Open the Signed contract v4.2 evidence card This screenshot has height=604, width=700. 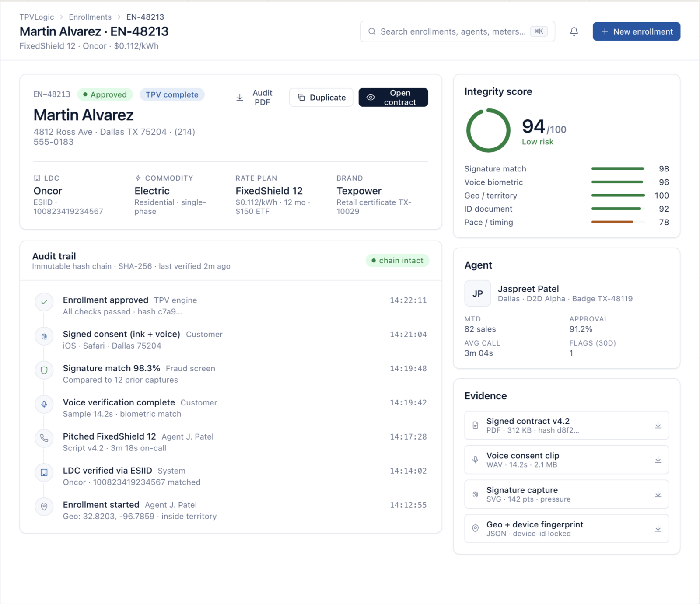pyautogui.click(x=567, y=425)
